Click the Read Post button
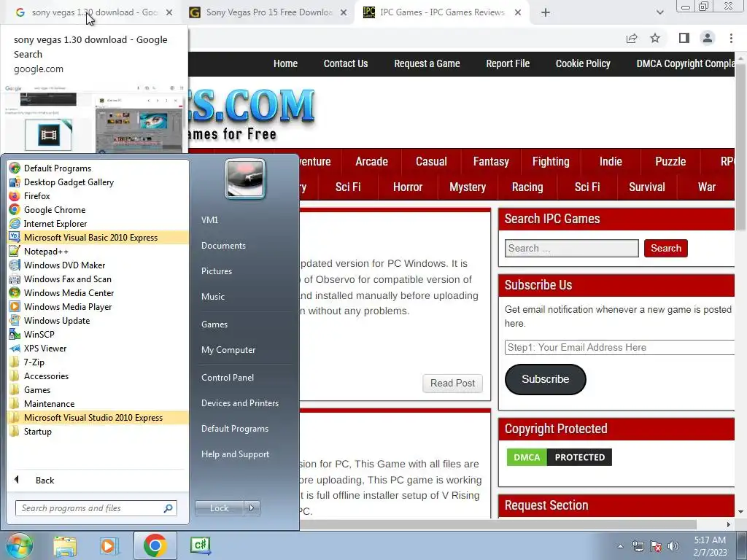 tap(452, 383)
